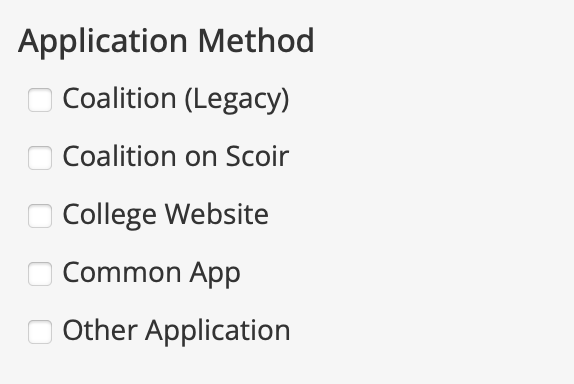
Task: Tick the Coalition on Scoir checkbox
Action: (40, 158)
